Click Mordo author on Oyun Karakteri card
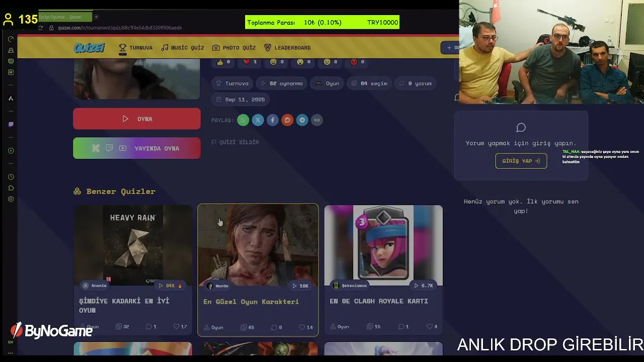The width and height of the screenshot is (644, 362). pyautogui.click(x=218, y=286)
